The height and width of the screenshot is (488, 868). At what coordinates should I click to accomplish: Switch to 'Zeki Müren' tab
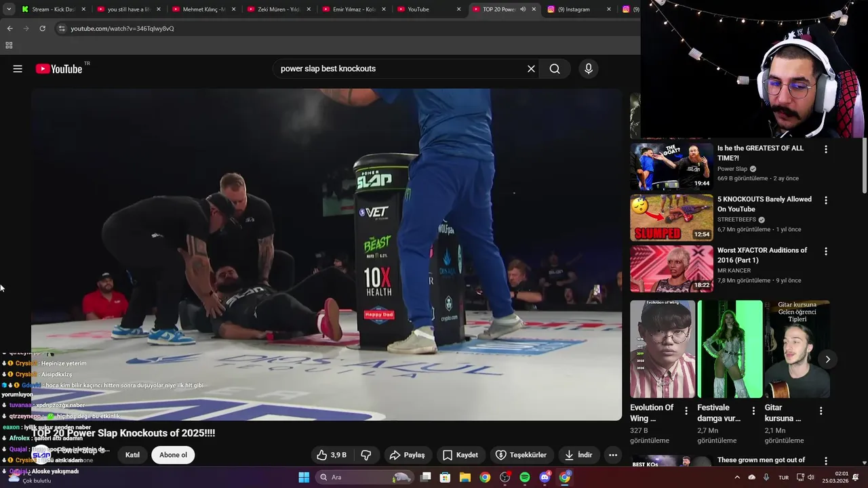[x=279, y=9]
